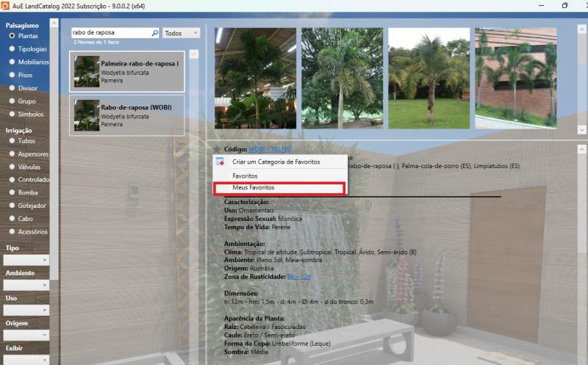Screen dimensions: 588x365
Task: Choose Criar um Categoria de Favoritos menu item
Action: point(280,162)
